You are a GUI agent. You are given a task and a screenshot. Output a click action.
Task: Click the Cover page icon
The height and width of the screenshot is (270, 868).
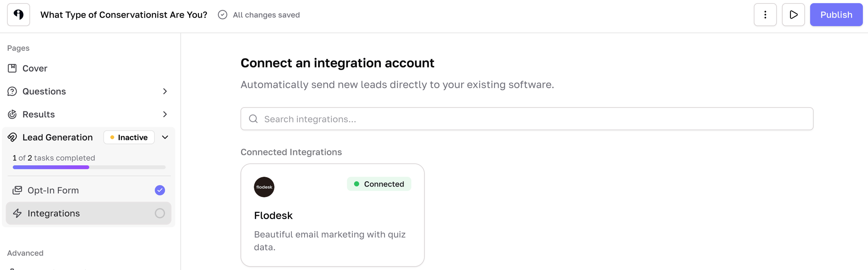click(x=12, y=68)
